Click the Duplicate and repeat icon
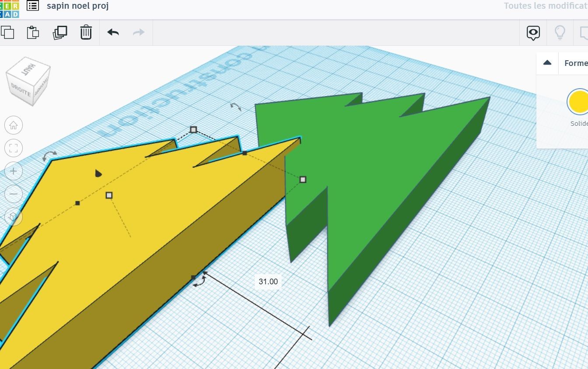Image resolution: width=588 pixels, height=369 pixels. click(60, 32)
